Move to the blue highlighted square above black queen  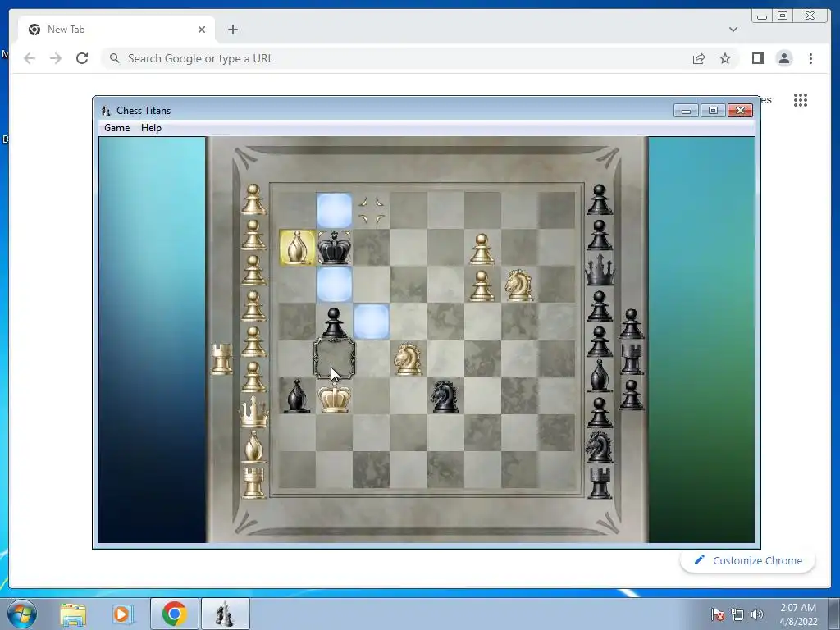(335, 211)
